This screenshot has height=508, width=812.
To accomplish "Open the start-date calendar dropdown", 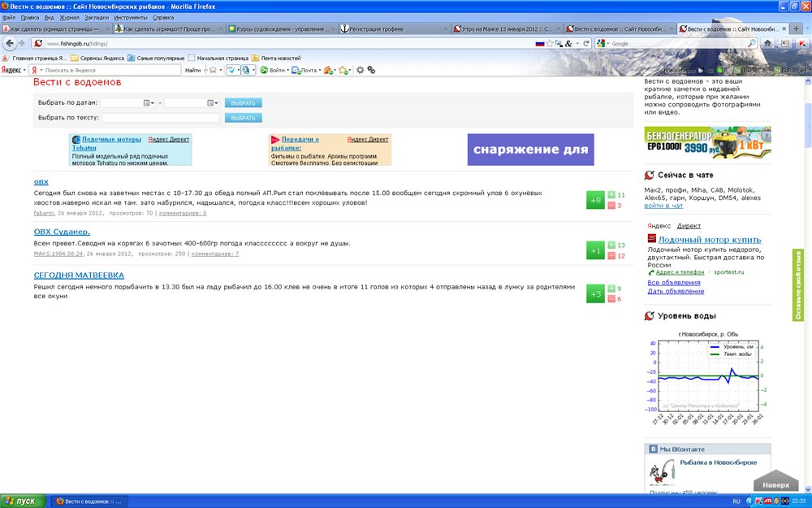I will pos(149,103).
